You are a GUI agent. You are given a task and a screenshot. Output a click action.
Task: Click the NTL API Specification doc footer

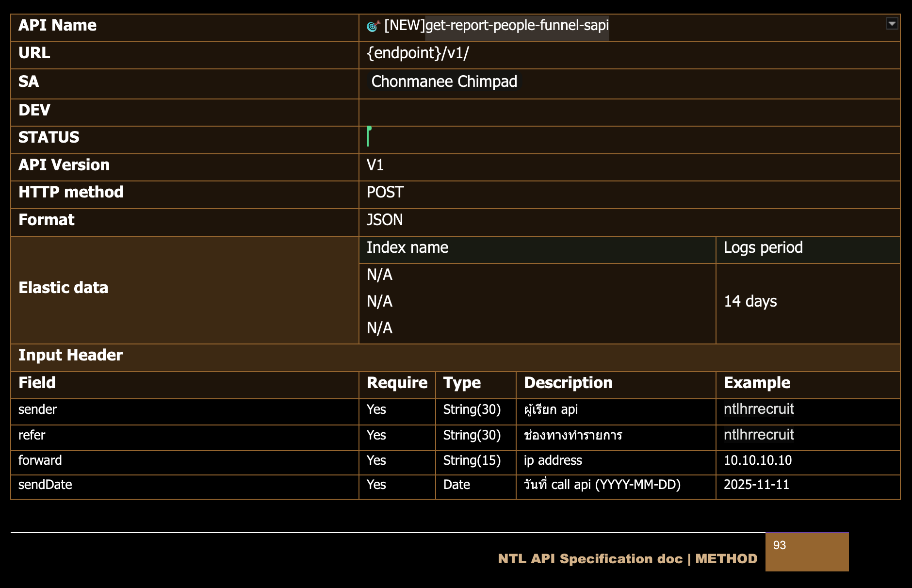tap(627, 559)
